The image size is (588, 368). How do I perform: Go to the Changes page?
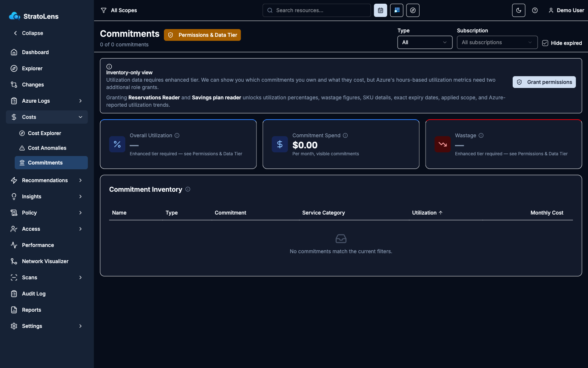tap(47, 85)
